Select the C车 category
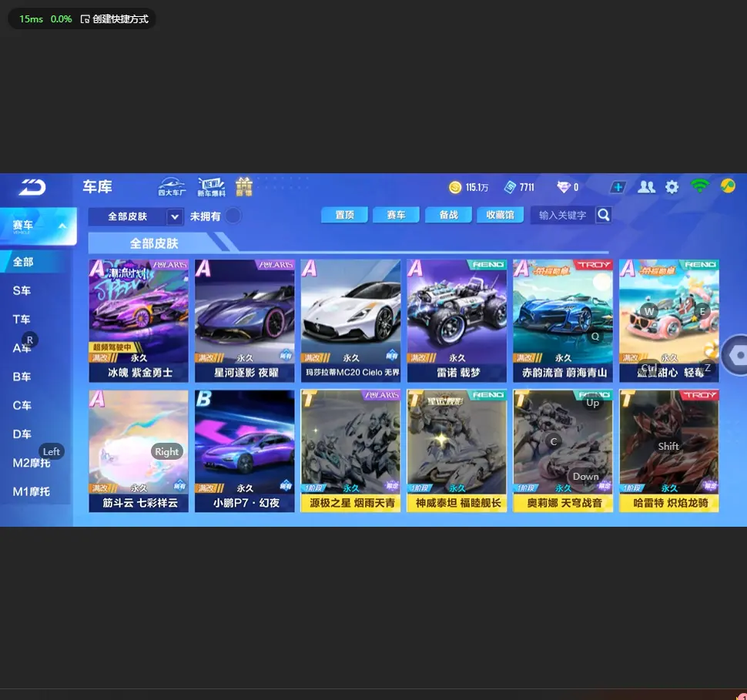747x700 pixels. click(22, 406)
